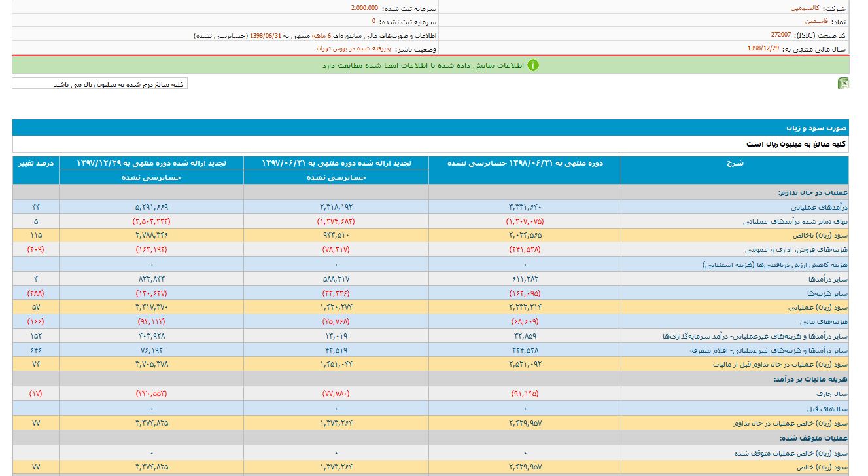Click the green info icon in the notice bar
The width and height of the screenshot is (868, 476).
pyautogui.click(x=532, y=65)
